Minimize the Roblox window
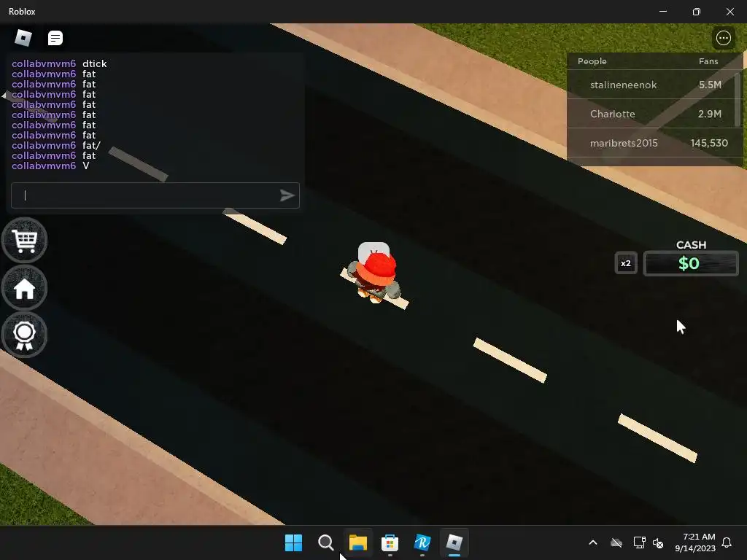Screen dimensions: 747x560 [662, 12]
